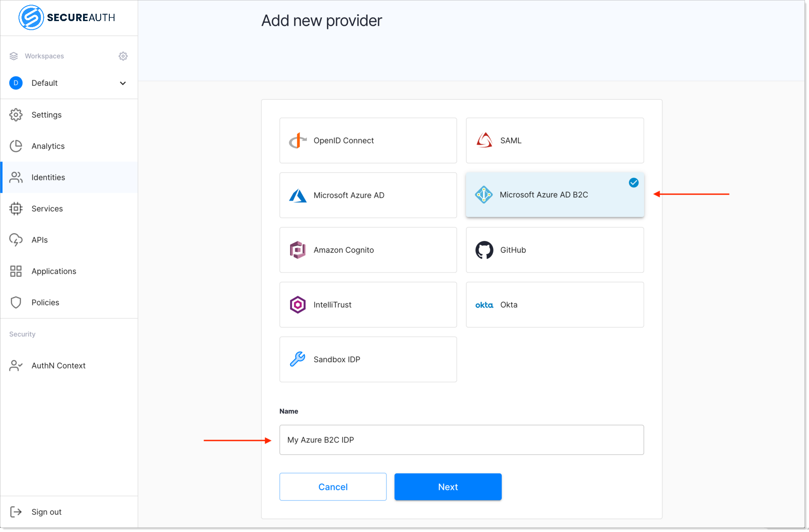Click the Workspaces label
The height and width of the screenshot is (532, 809).
[44, 56]
